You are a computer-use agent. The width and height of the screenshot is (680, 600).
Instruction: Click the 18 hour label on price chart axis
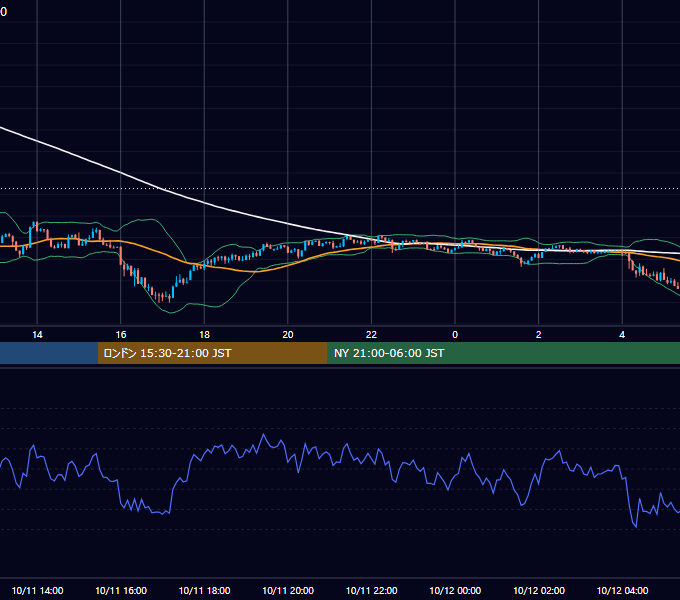204,335
